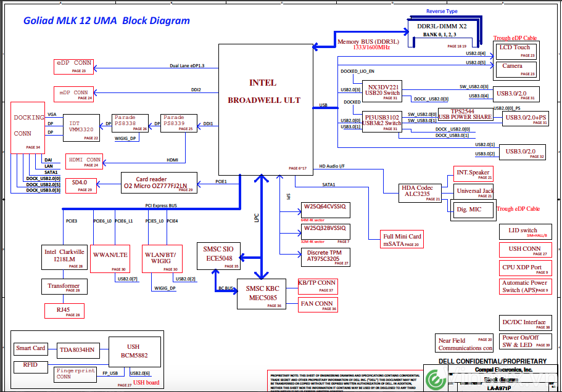Select the INT.Speaker box

point(473,174)
